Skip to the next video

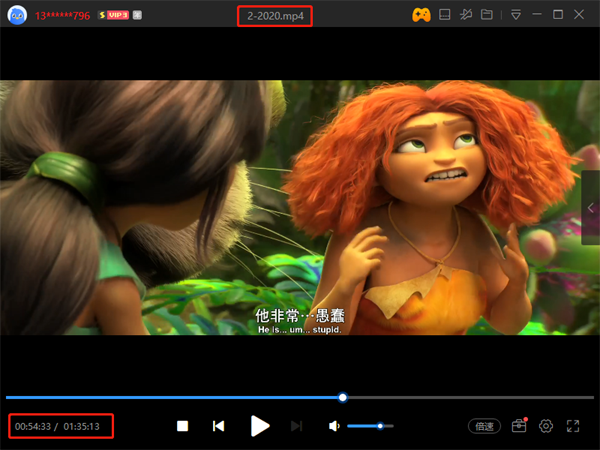296,426
